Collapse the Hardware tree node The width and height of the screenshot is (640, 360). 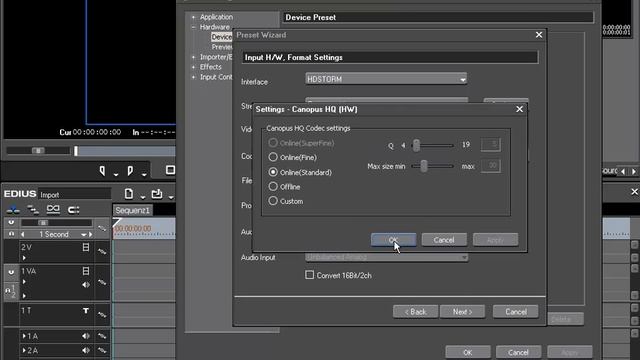coord(193,27)
